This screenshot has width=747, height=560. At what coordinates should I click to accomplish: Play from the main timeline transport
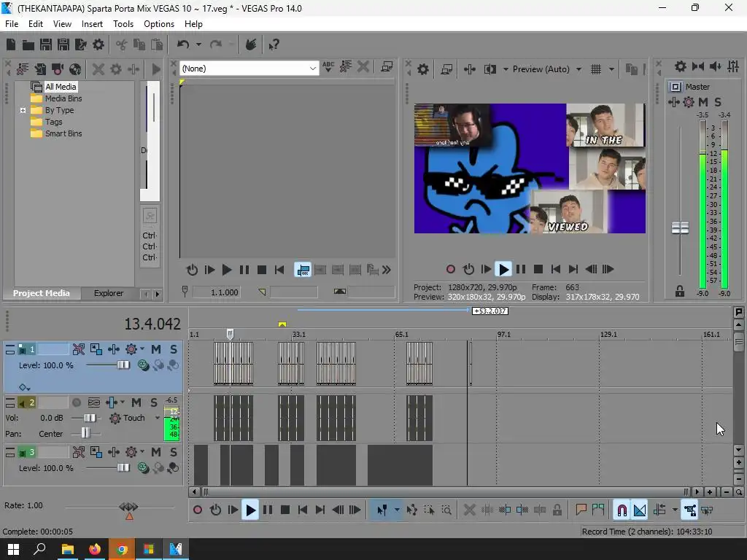[x=250, y=510]
